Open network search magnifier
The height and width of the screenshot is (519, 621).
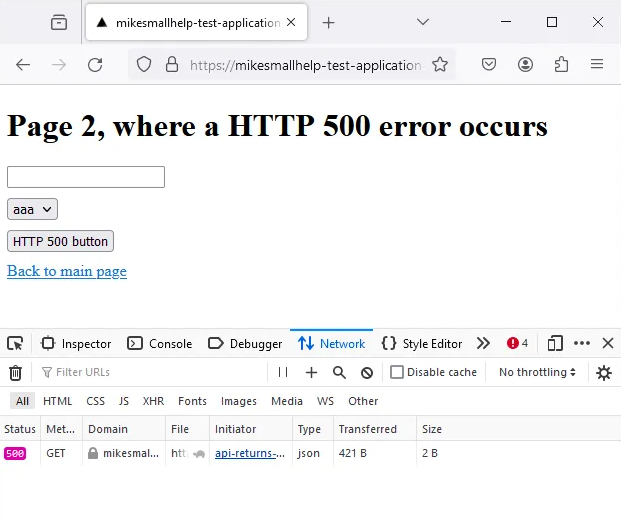(x=339, y=372)
